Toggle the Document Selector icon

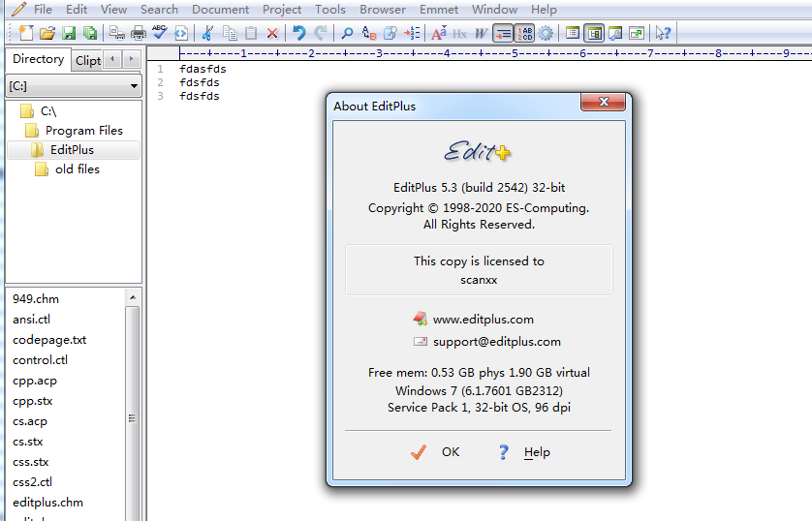pos(573,33)
